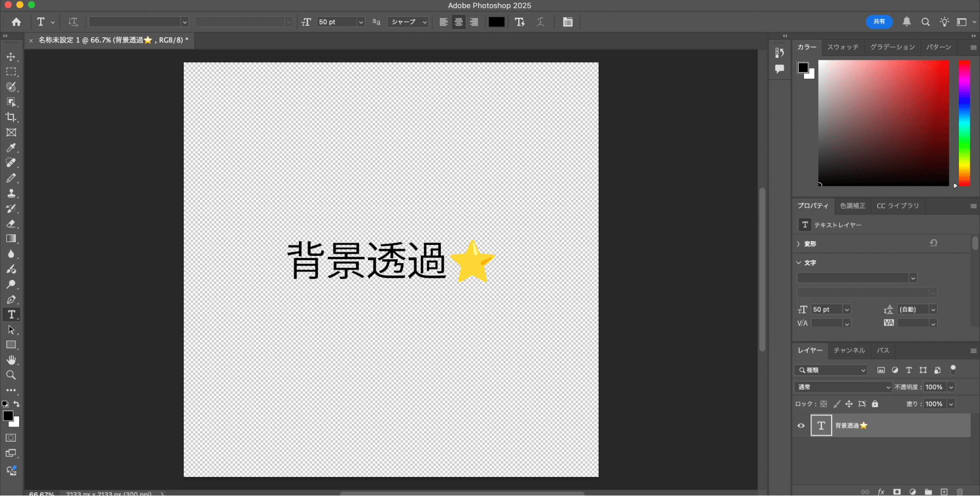This screenshot has height=496, width=980.
Task: Click the delete layer trash icon
Action: [x=960, y=492]
